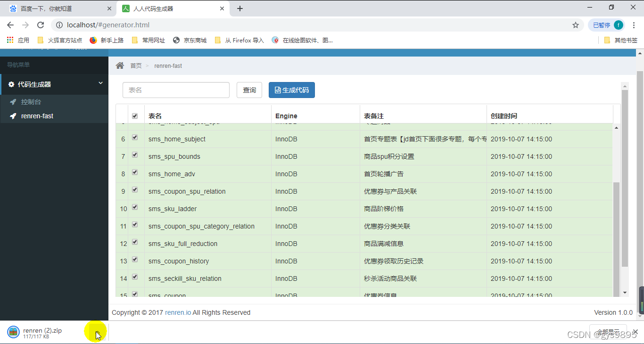Open the 从 Firefox 导入 bookmark folder
This screenshot has height=344, width=644.
coord(239,40)
